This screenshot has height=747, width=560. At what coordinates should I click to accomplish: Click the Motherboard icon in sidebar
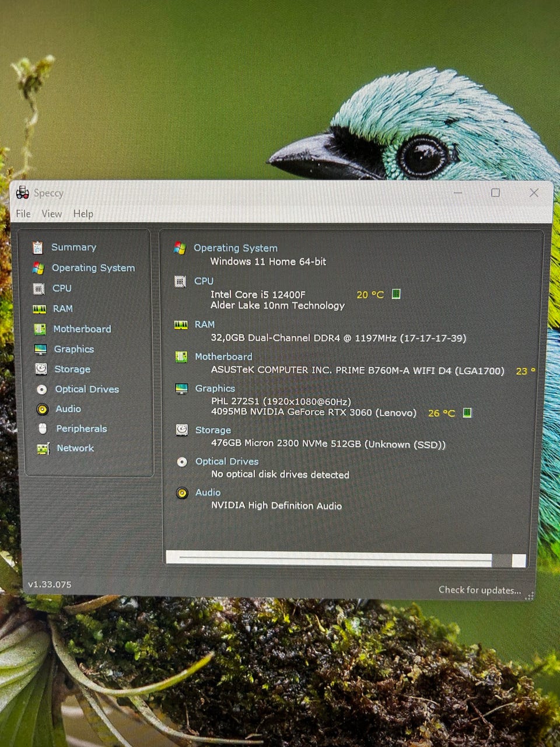coord(40,329)
